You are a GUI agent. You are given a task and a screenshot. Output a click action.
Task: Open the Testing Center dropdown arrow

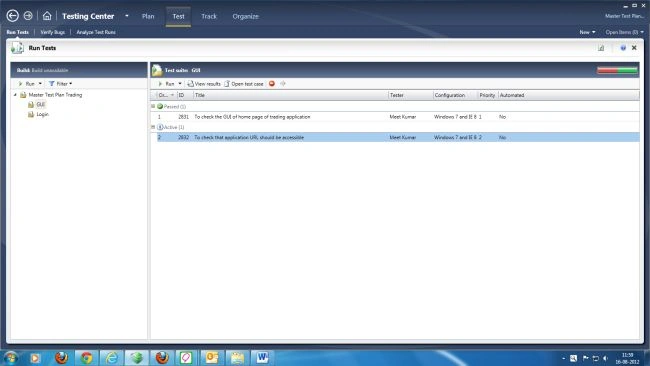[127, 16]
